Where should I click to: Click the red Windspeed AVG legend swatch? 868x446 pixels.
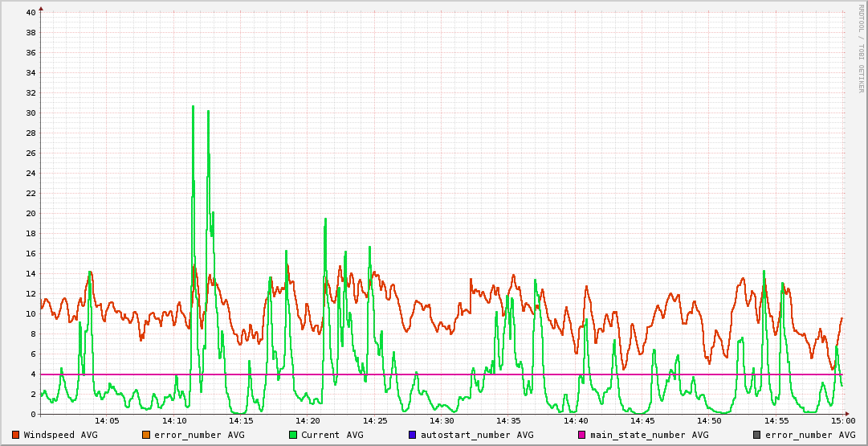[16, 435]
